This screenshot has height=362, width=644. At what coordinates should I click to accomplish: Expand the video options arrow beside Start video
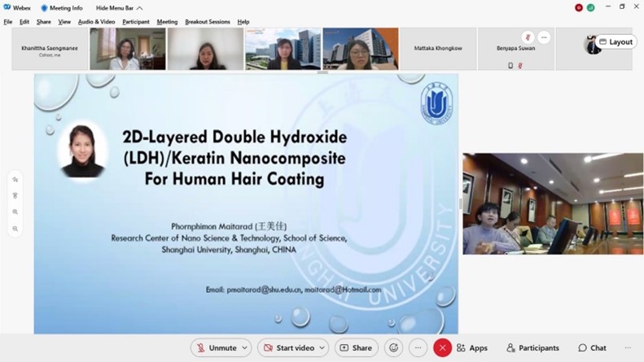click(x=322, y=348)
